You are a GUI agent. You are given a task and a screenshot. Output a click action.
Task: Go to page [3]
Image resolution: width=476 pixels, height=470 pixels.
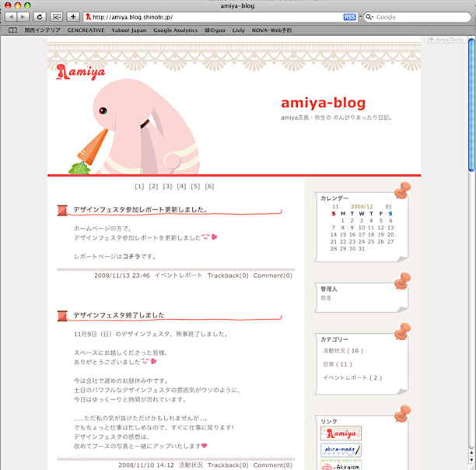tap(167, 186)
